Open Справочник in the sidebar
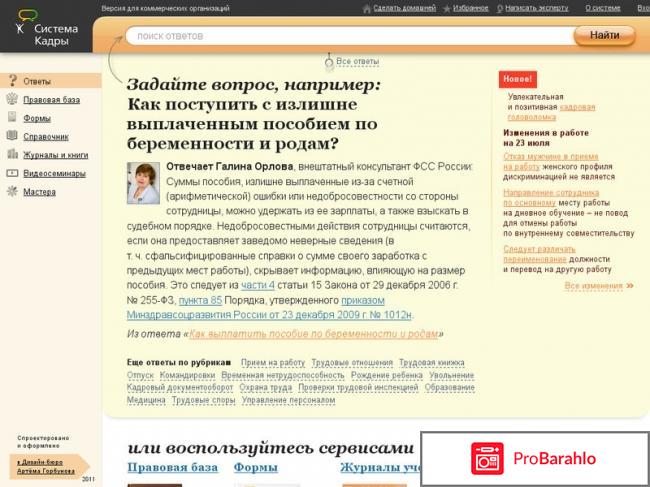The width and height of the screenshot is (650, 487). coord(46,136)
